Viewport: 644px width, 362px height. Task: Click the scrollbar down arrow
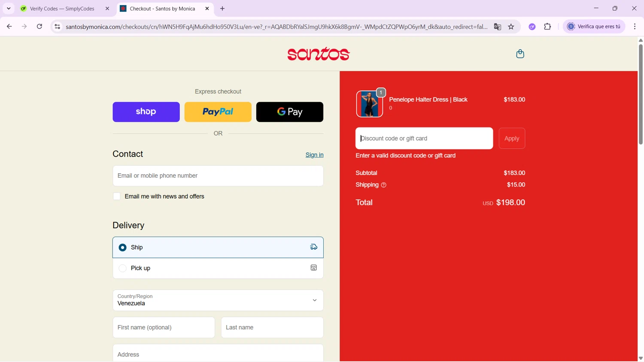pos(641,358)
